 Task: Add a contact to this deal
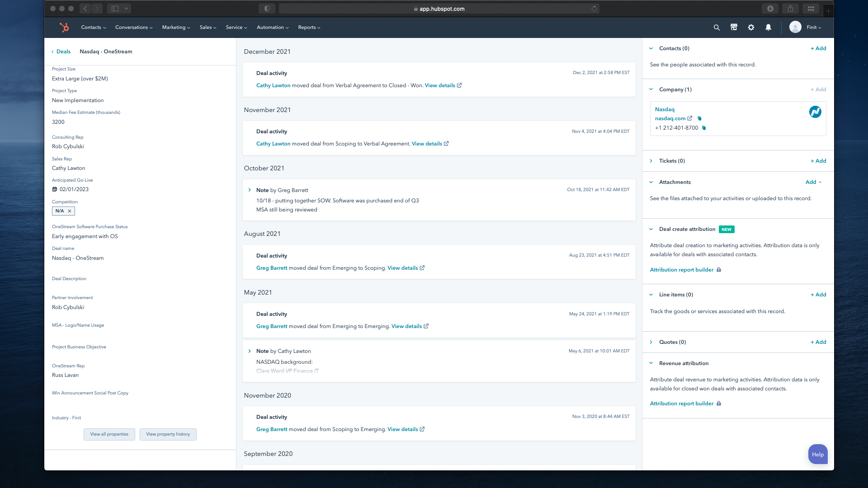pos(818,48)
